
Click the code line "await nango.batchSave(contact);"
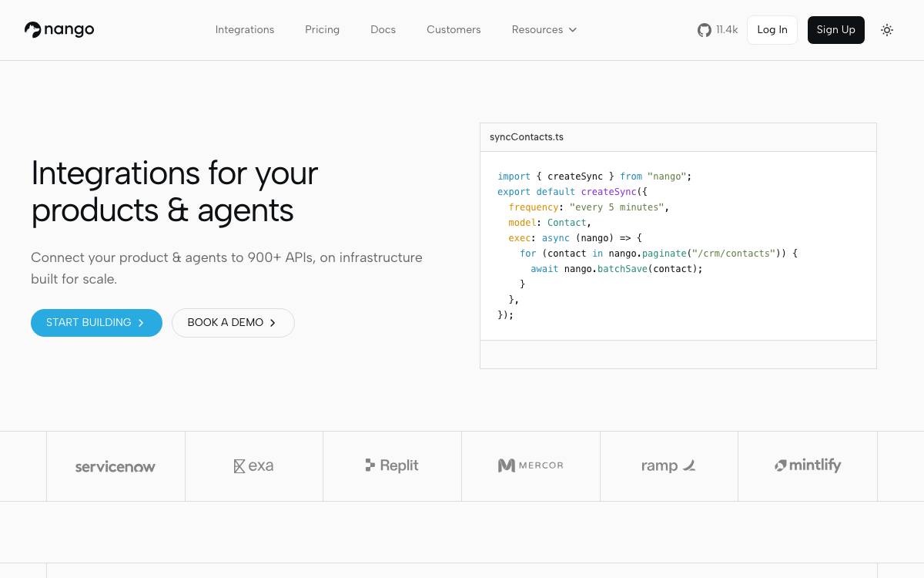[617, 269]
